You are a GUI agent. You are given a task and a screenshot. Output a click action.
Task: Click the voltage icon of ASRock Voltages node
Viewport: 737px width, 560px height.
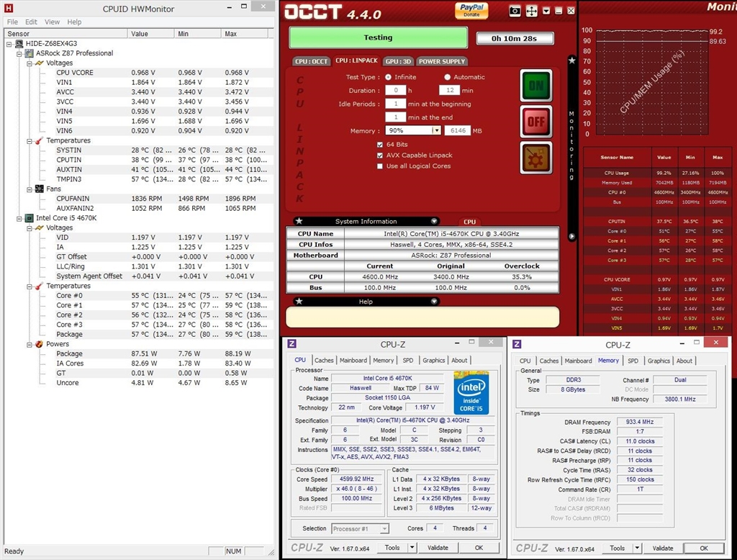pos(40,63)
